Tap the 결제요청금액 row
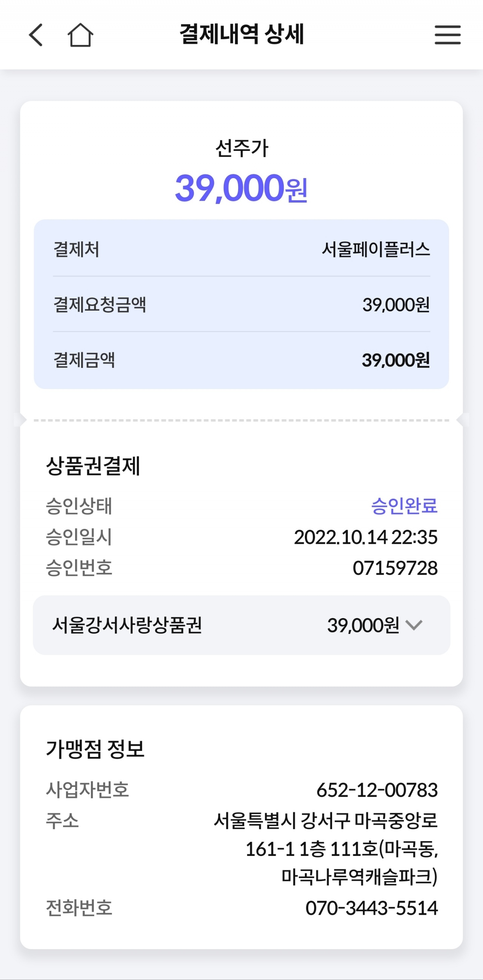This screenshot has height=980, width=483. 241,305
